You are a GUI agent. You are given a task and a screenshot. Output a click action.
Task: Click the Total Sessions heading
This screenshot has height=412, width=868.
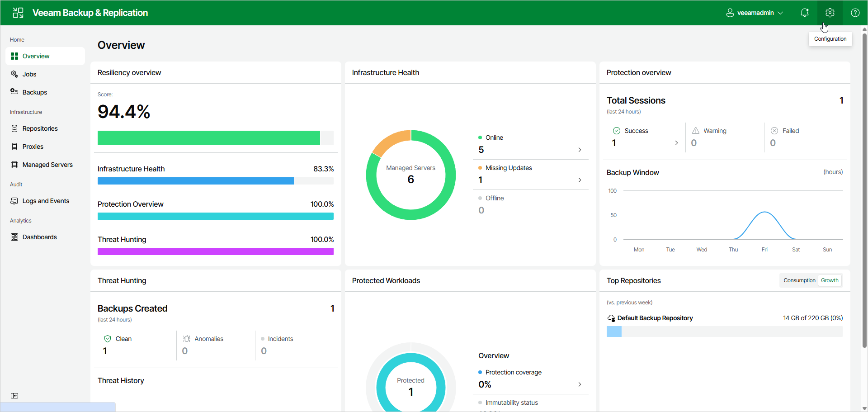tap(636, 100)
